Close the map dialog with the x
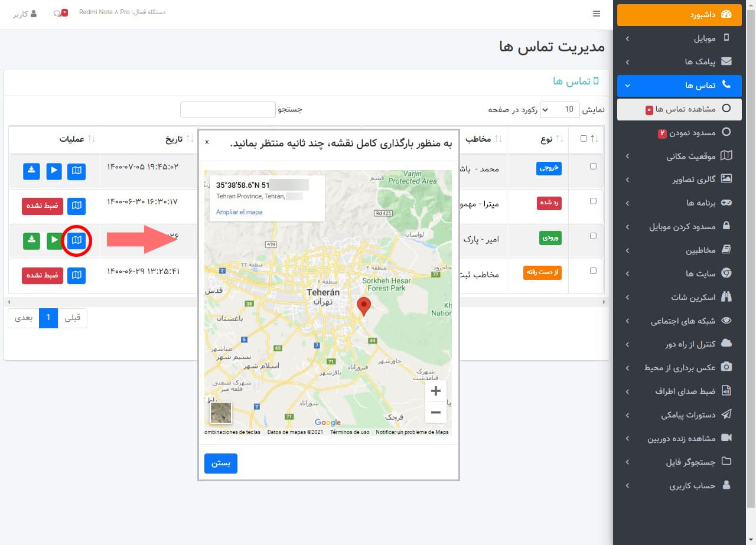Screen dimensions: 756x545 point(207,142)
